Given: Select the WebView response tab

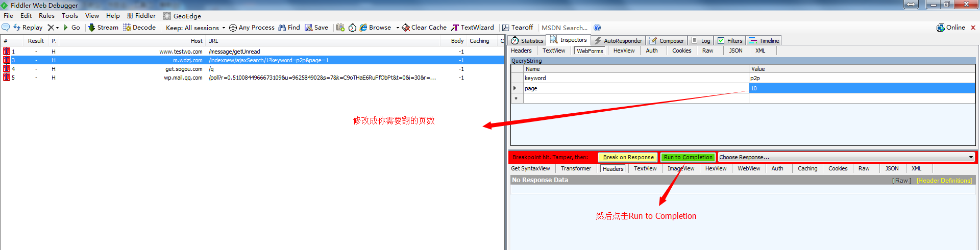Looking at the screenshot, I should pyautogui.click(x=749, y=168).
